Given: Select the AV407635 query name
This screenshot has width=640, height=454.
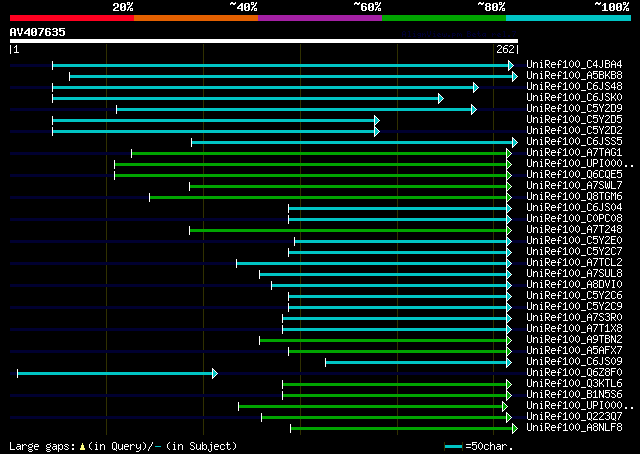Looking at the screenshot, I should coord(38,32).
